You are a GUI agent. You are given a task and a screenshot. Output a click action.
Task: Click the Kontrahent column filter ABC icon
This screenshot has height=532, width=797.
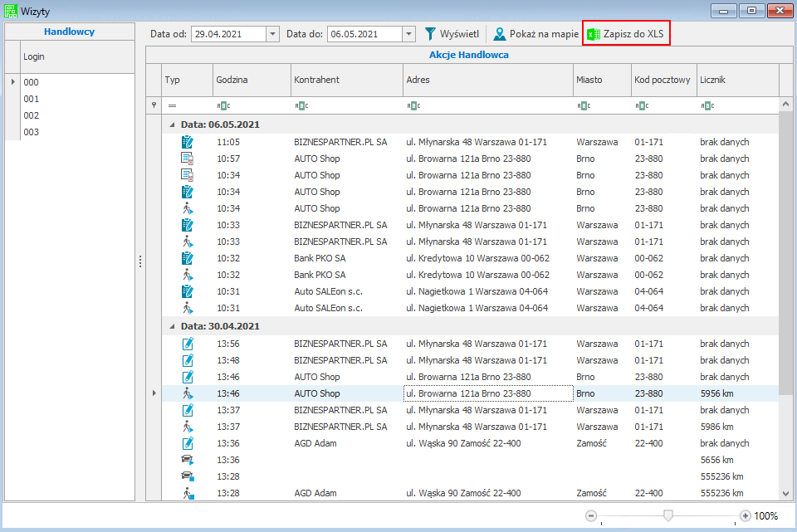click(x=302, y=105)
